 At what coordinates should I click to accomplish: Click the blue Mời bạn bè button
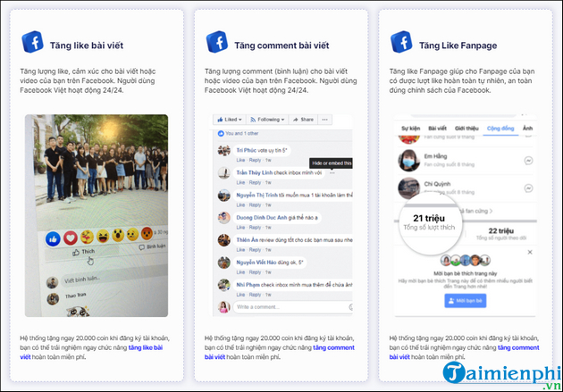(466, 301)
